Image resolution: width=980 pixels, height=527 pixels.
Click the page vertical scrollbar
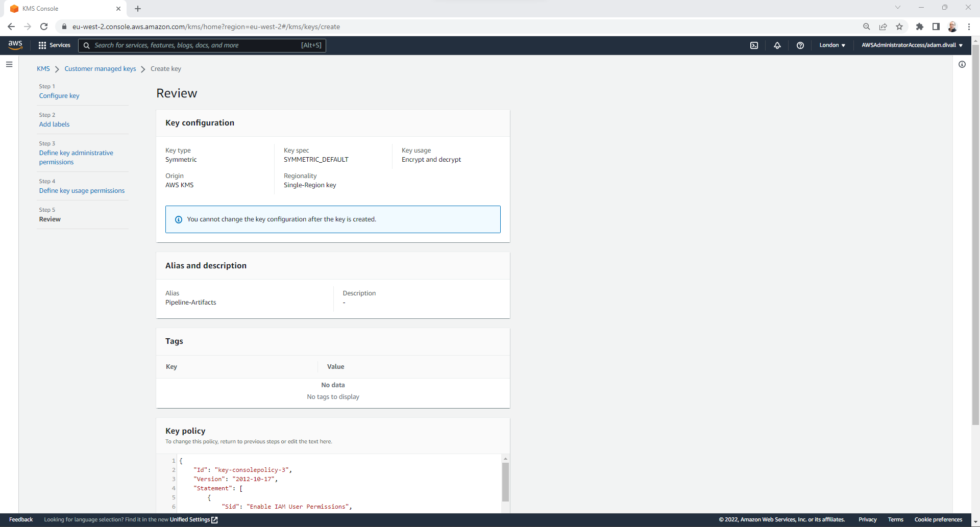[x=975, y=235]
